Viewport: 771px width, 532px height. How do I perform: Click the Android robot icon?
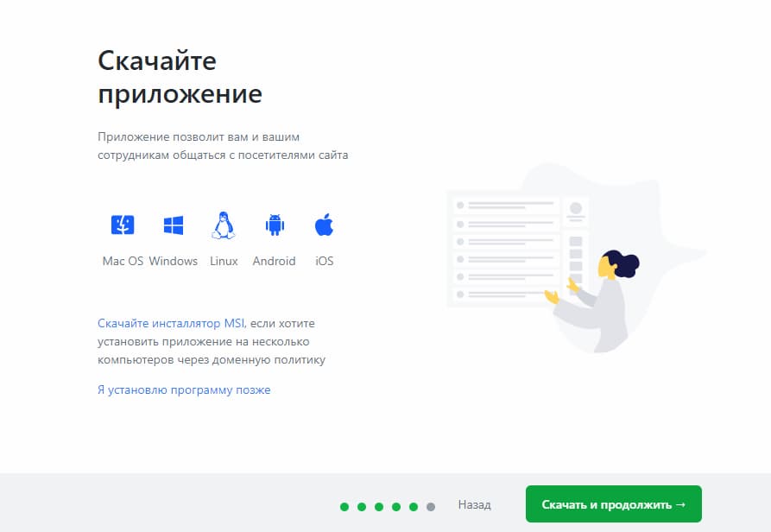[274, 225]
